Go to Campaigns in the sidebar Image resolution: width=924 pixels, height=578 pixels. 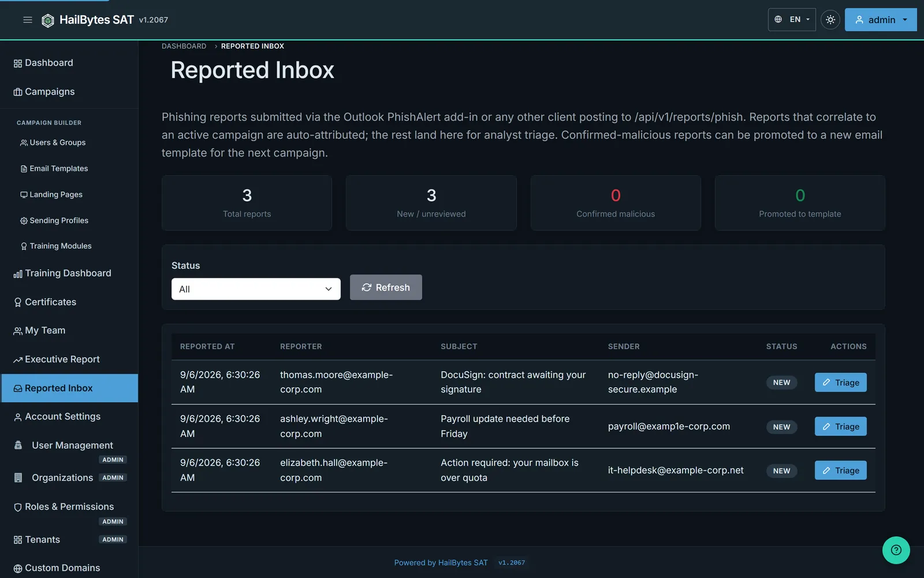[69, 92]
